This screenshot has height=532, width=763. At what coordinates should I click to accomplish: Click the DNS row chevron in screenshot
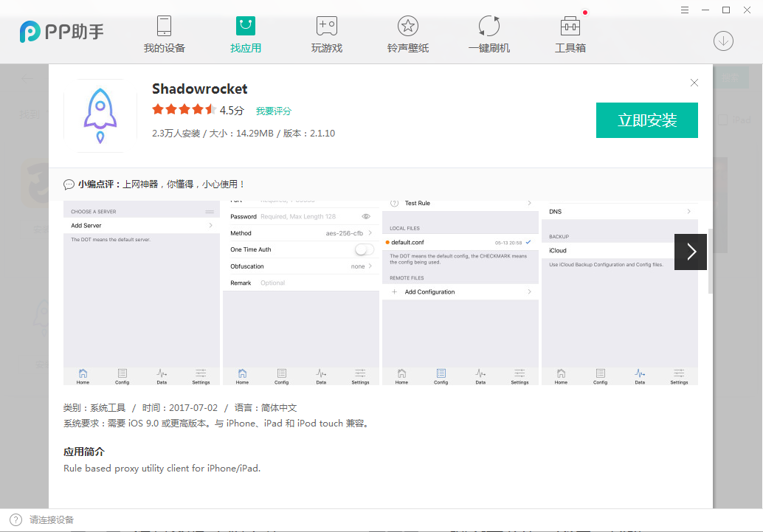click(x=688, y=211)
